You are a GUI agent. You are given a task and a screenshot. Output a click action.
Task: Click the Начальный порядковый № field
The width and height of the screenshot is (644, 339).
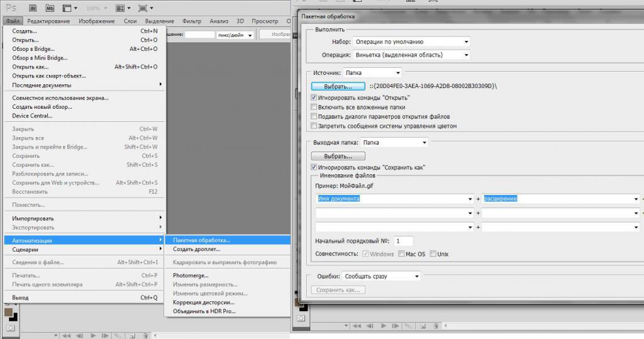(x=403, y=241)
